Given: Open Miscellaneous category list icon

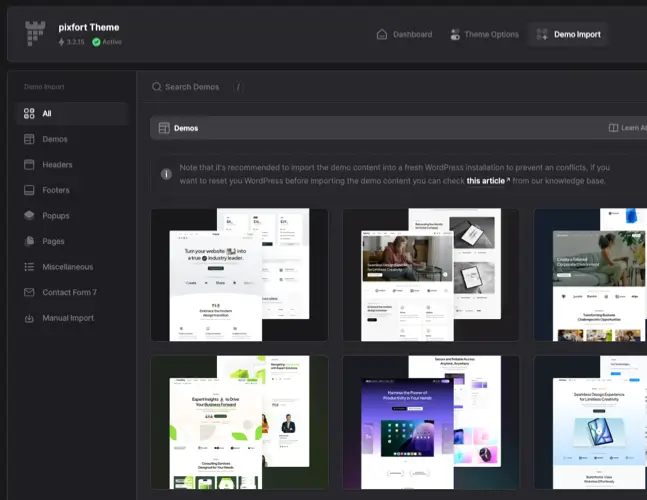Looking at the screenshot, I should [x=29, y=267].
